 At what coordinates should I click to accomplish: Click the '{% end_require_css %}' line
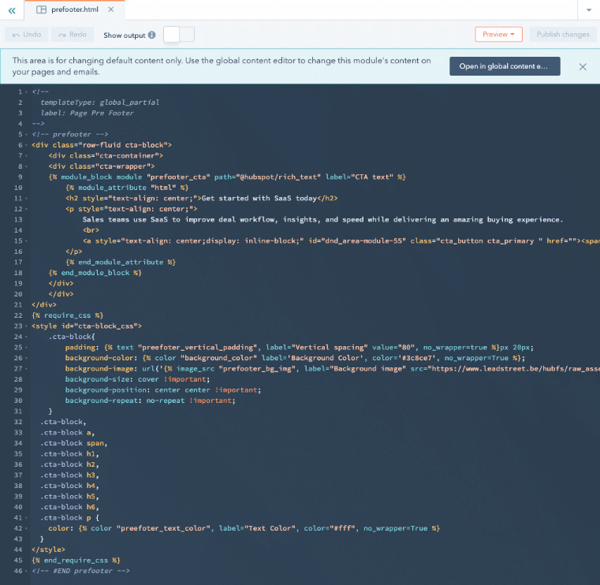pos(76,560)
